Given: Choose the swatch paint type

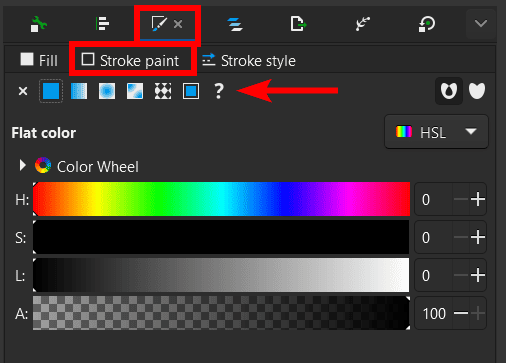Looking at the screenshot, I should (191, 91).
